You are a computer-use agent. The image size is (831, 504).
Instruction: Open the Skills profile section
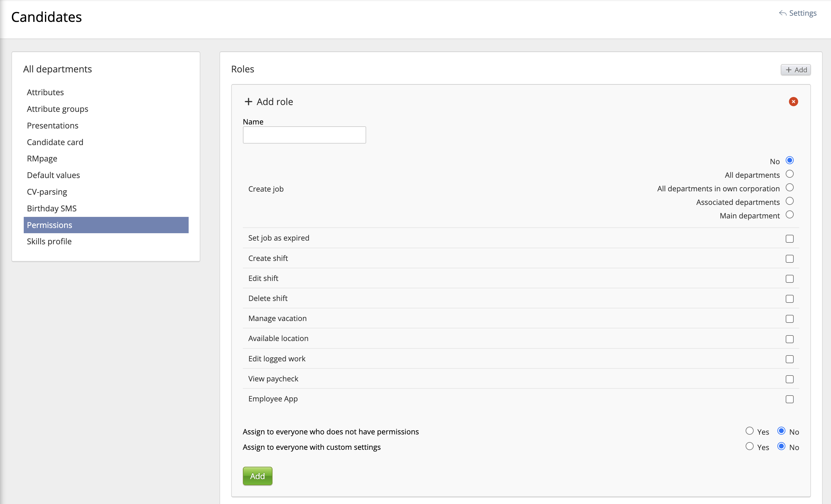tap(49, 242)
